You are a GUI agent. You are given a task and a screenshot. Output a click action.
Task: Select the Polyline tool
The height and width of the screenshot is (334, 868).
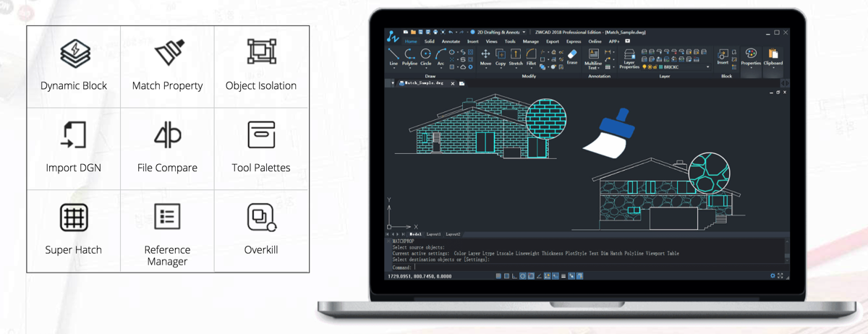coord(409,56)
